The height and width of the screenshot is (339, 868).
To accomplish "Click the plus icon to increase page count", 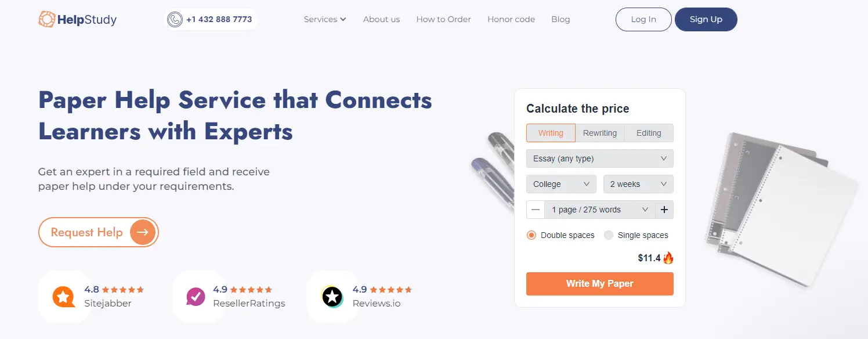I will click(x=664, y=210).
